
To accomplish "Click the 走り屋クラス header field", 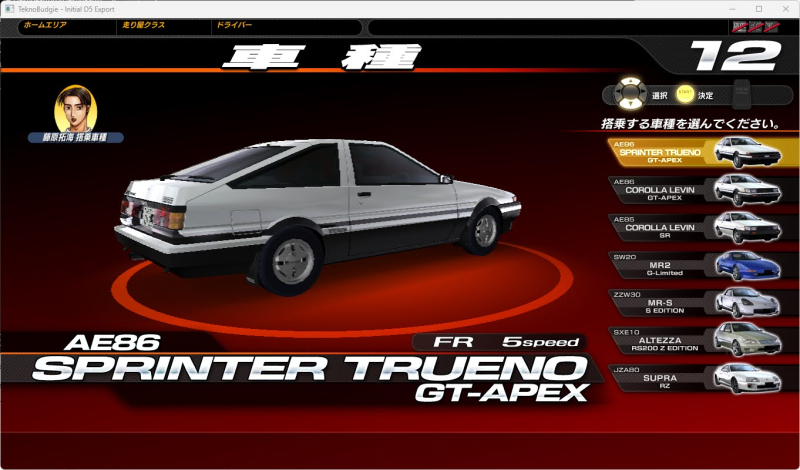I will pos(164,27).
